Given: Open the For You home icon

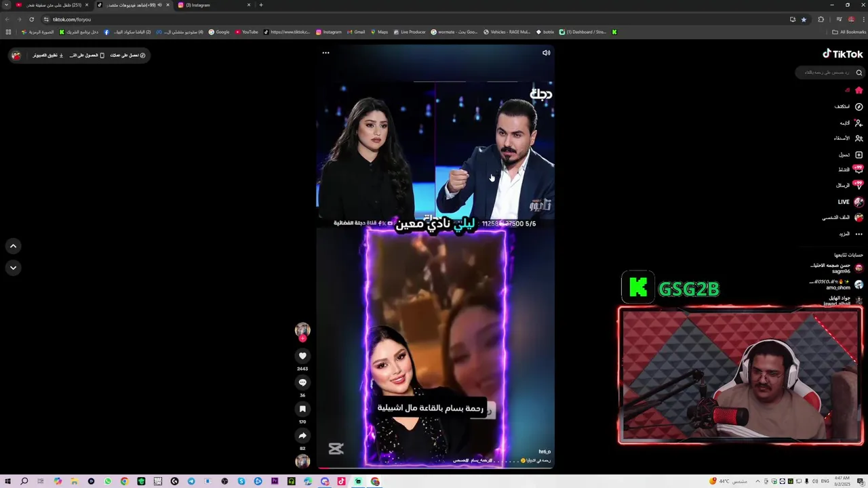Looking at the screenshot, I should (859, 90).
